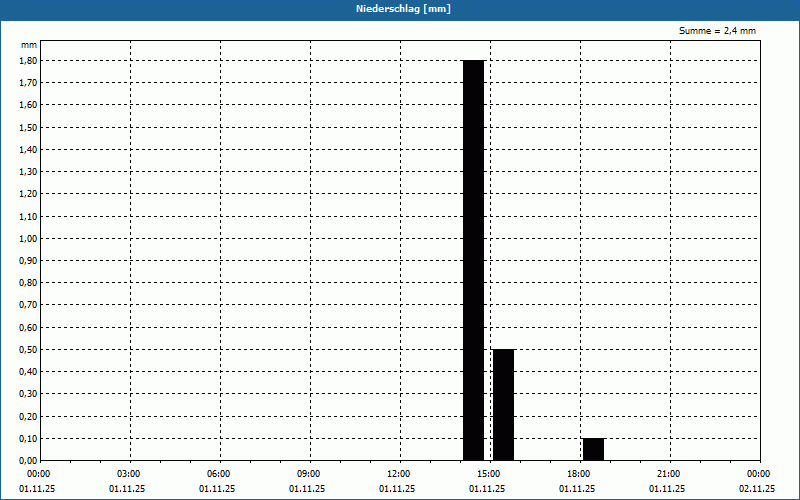This screenshot has width=800, height=500.
Task: Select the 0,50 y-axis value
Action: pyautogui.click(x=28, y=349)
